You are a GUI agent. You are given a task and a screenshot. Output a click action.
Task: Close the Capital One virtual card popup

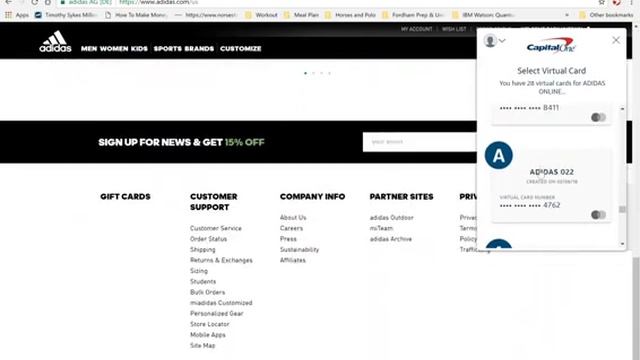[616, 40]
